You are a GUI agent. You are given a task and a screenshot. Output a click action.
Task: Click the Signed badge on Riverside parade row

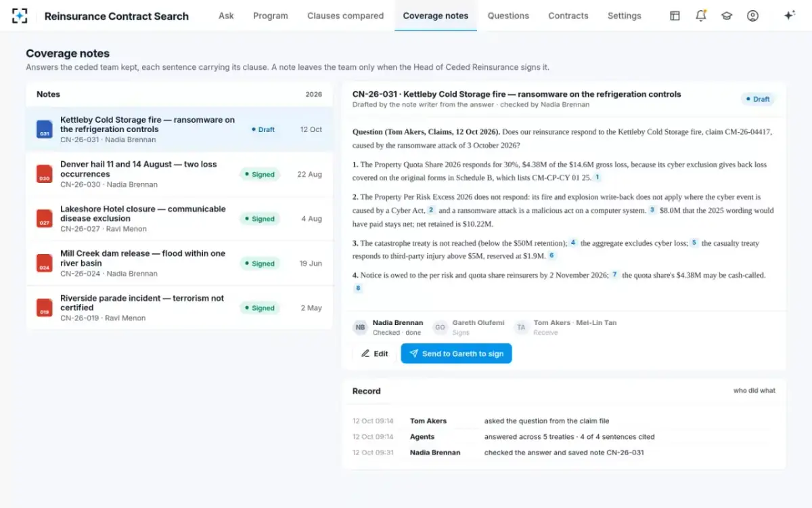point(260,308)
